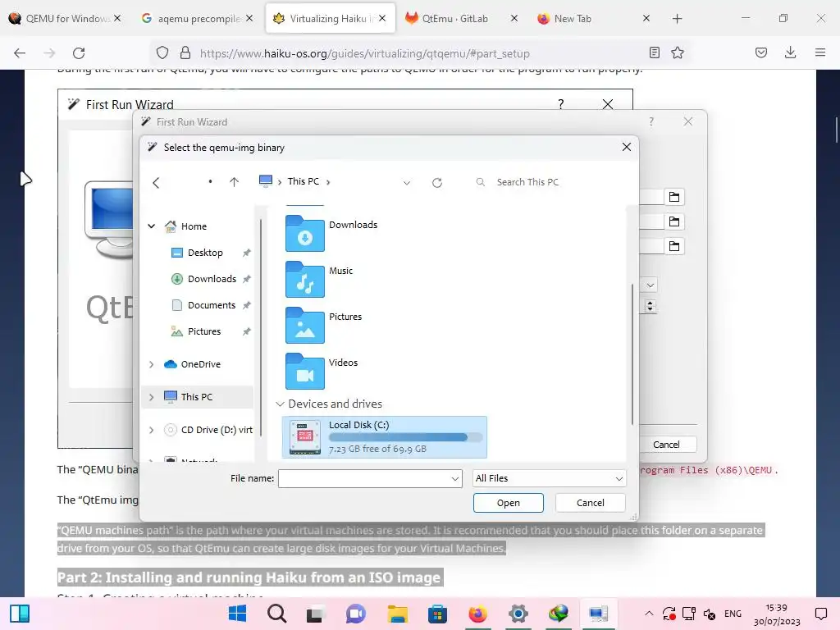Expand the This PC tree node
This screenshot has width=840, height=630.
pos(152,397)
